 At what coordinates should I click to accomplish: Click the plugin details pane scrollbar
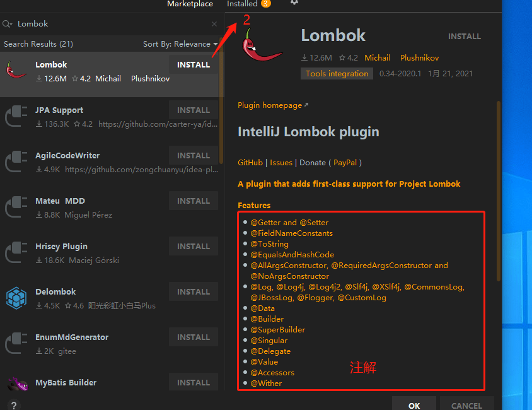pyautogui.click(x=499, y=190)
